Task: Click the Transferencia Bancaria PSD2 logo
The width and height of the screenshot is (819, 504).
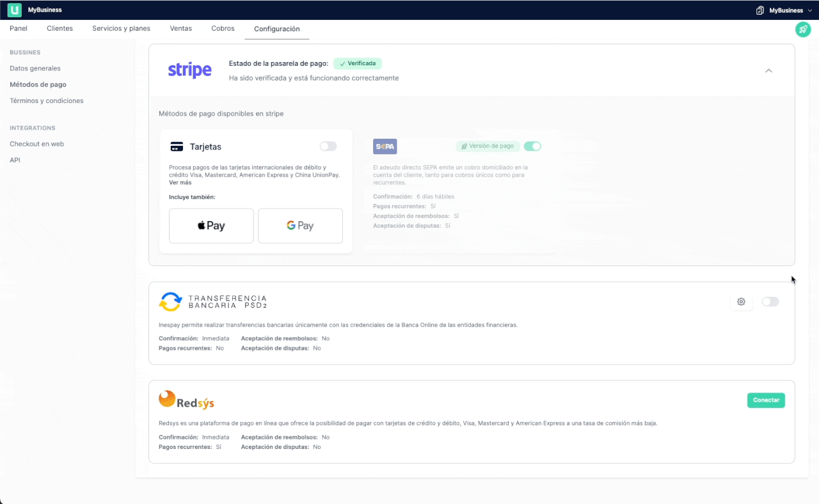Action: point(213,302)
